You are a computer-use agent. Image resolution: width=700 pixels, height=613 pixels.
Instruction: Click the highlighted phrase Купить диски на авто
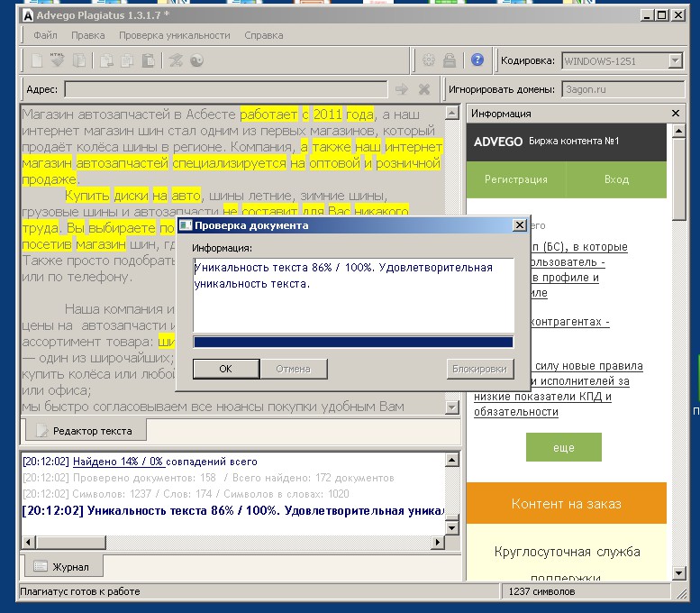point(133,196)
